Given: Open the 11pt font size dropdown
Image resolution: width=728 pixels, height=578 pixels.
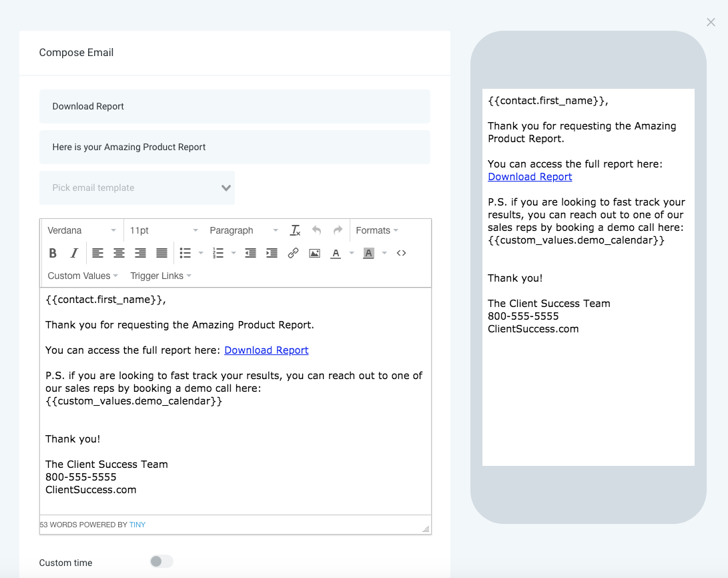Looking at the screenshot, I should click(x=164, y=230).
